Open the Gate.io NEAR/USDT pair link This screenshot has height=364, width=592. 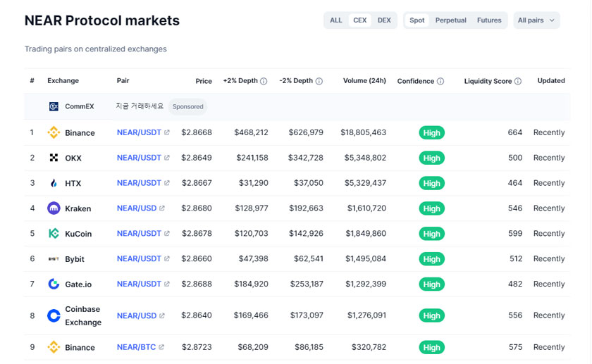[139, 284]
